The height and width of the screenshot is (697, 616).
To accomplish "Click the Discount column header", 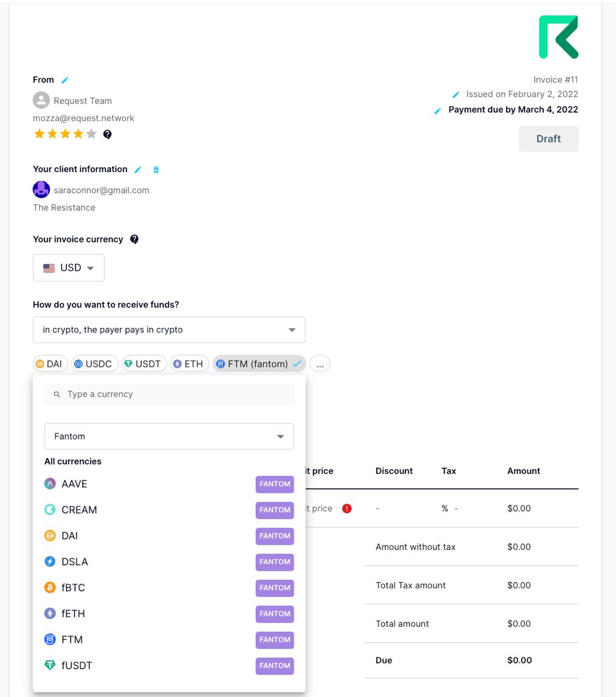I will pyautogui.click(x=394, y=471).
